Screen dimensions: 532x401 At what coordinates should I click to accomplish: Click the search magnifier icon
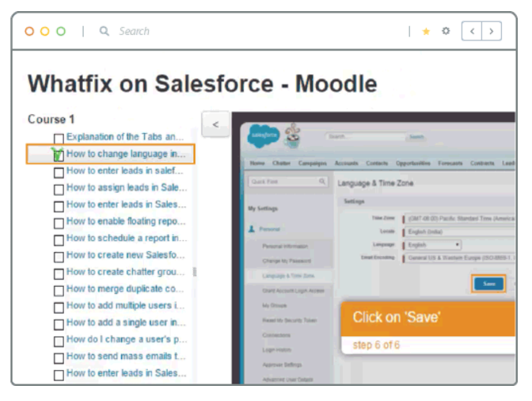coord(104,31)
